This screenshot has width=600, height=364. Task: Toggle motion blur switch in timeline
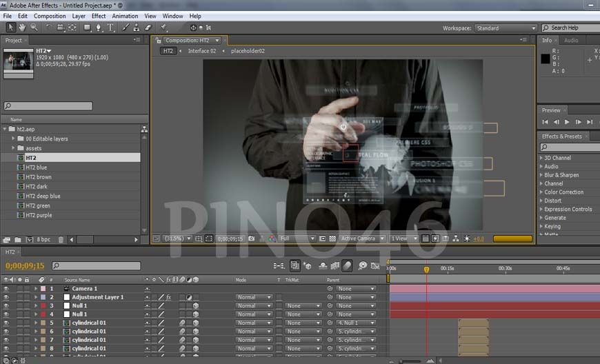(x=347, y=265)
